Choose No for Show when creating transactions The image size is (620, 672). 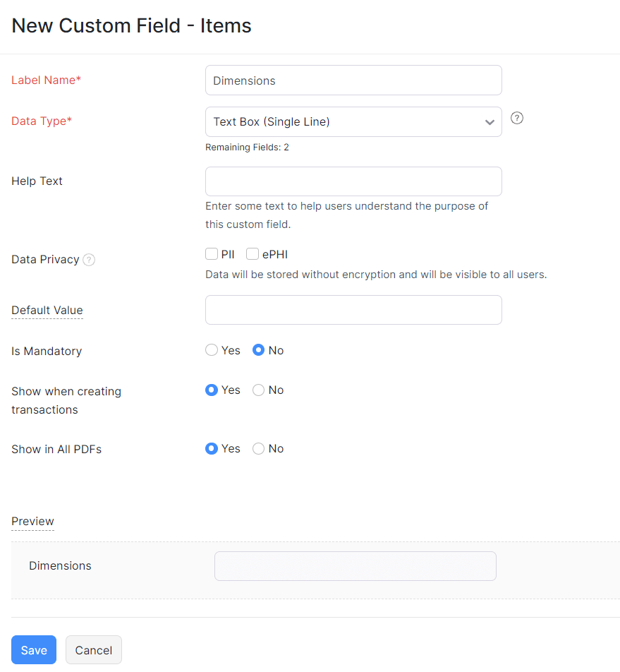[258, 390]
